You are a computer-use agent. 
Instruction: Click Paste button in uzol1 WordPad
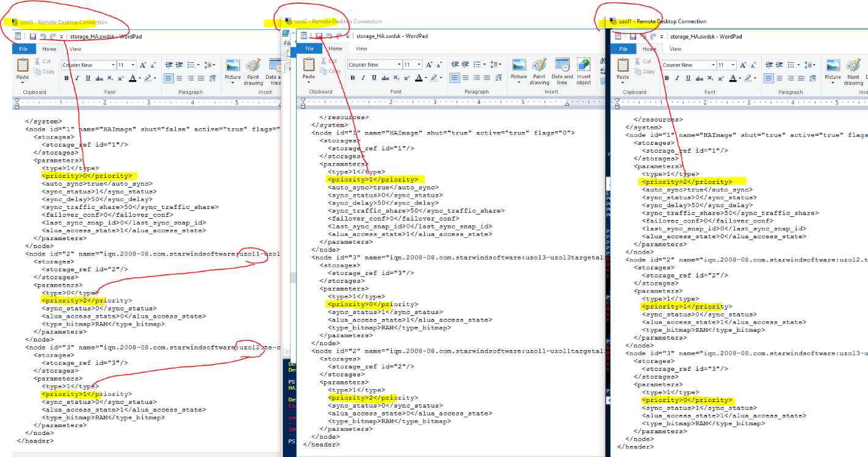[x=623, y=69]
